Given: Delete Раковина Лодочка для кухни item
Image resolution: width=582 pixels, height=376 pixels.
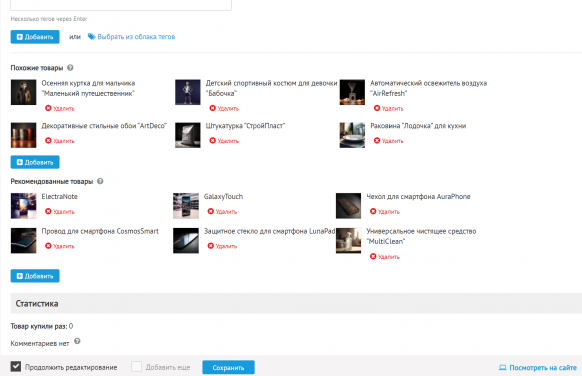Looking at the screenshot, I should coord(389,141).
